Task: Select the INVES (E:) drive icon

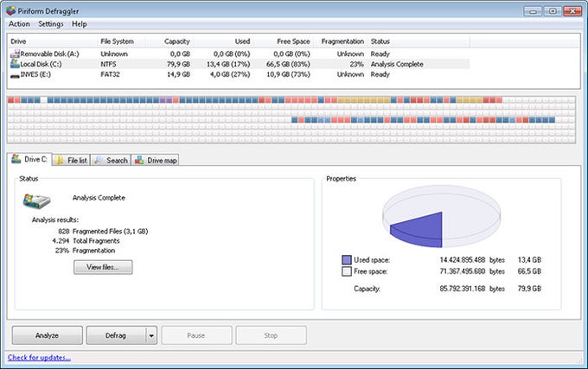Action: tap(15, 76)
